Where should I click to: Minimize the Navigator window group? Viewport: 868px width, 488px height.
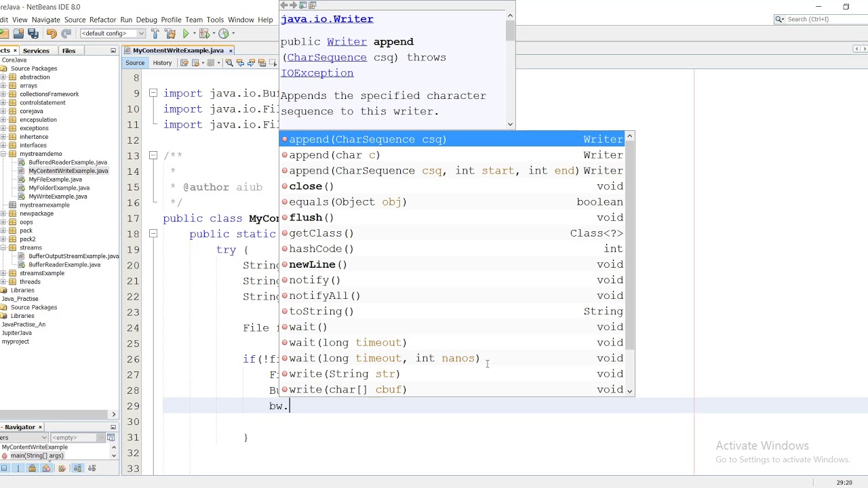point(113,427)
